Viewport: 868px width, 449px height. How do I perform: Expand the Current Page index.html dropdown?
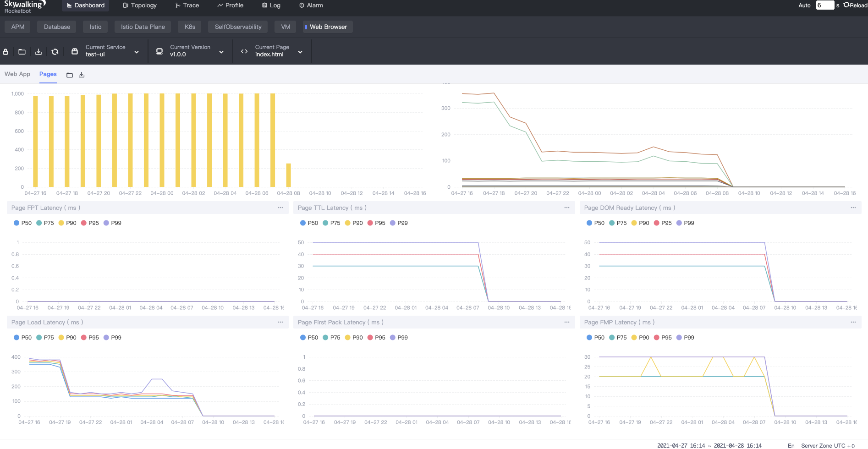pos(300,52)
